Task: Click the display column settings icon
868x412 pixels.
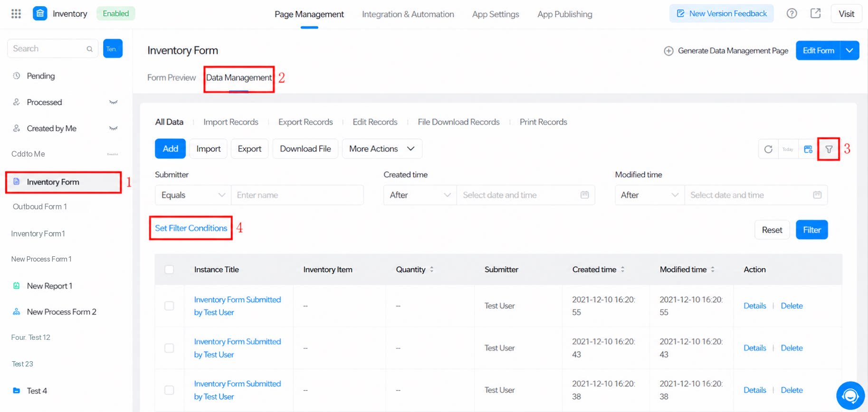Action: (x=808, y=149)
